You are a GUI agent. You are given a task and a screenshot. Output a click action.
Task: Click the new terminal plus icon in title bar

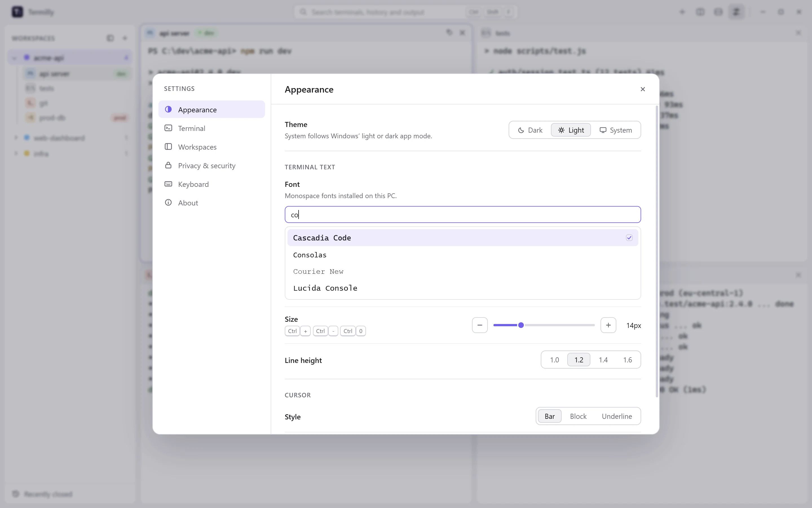click(682, 12)
